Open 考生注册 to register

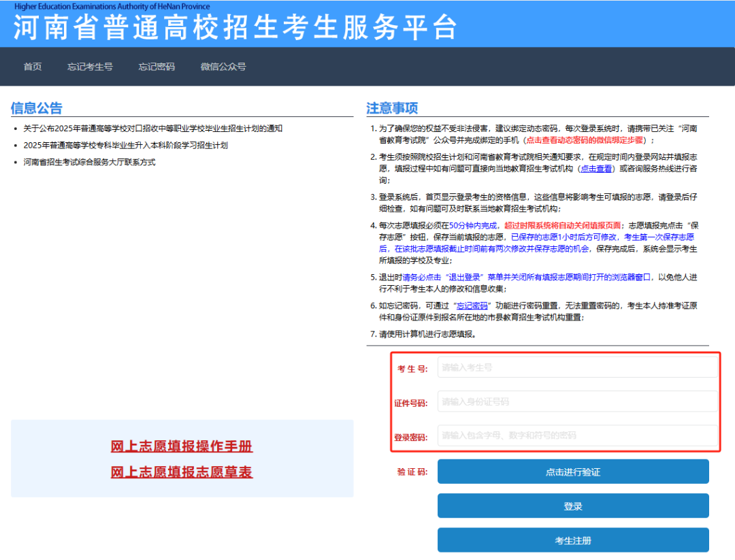pyautogui.click(x=574, y=540)
